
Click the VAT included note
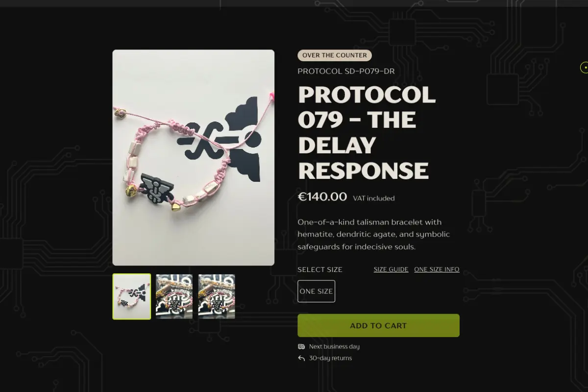[x=374, y=198]
